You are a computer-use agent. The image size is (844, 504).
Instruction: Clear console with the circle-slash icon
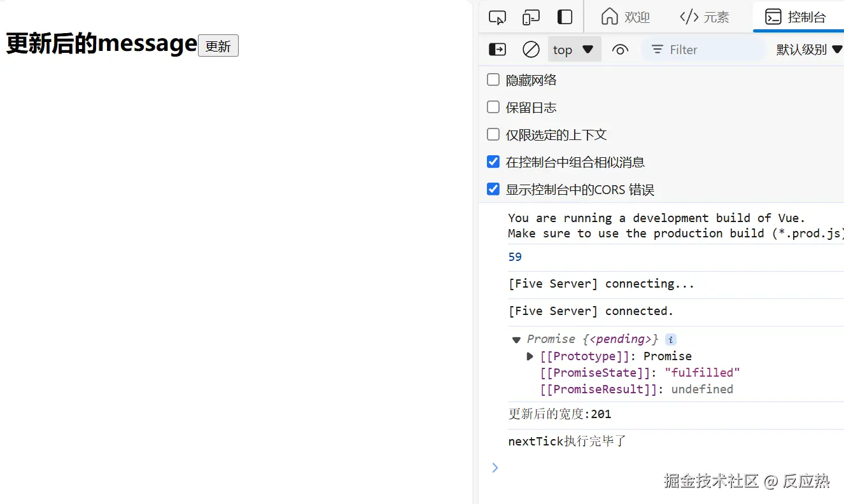[531, 50]
